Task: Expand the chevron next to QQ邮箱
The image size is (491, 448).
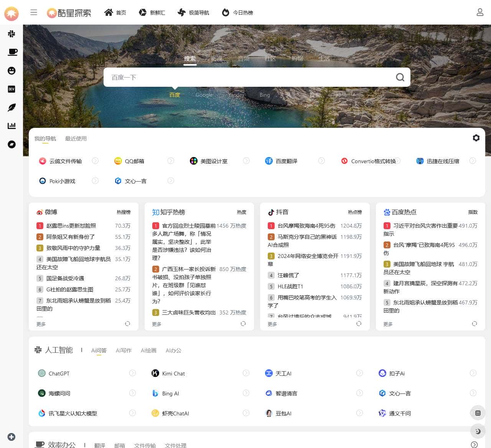Action: click(x=170, y=161)
